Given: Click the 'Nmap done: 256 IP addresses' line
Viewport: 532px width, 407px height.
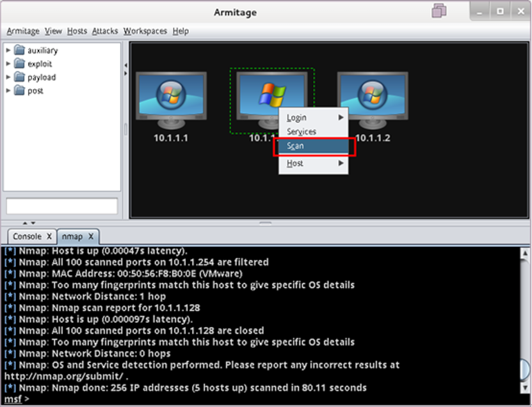Looking at the screenshot, I should point(186,388).
